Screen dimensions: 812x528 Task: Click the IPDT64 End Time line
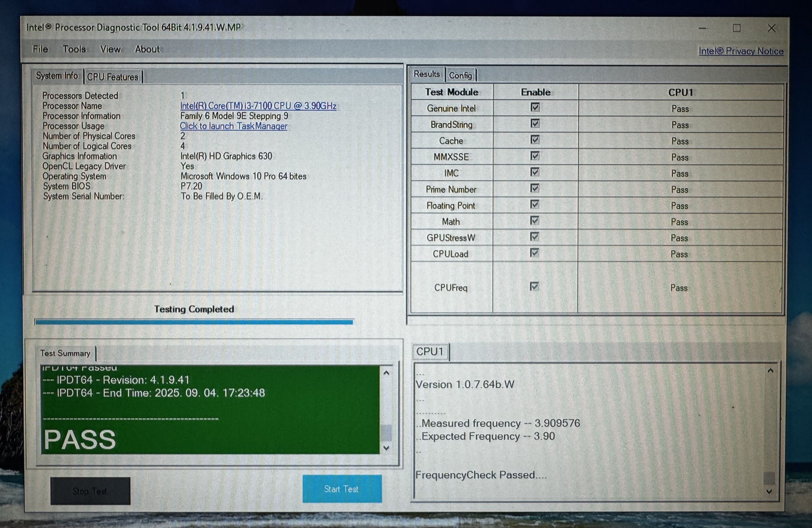click(154, 393)
